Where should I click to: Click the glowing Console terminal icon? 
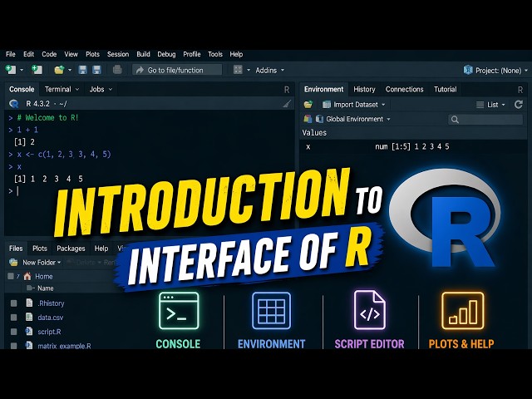point(179,310)
